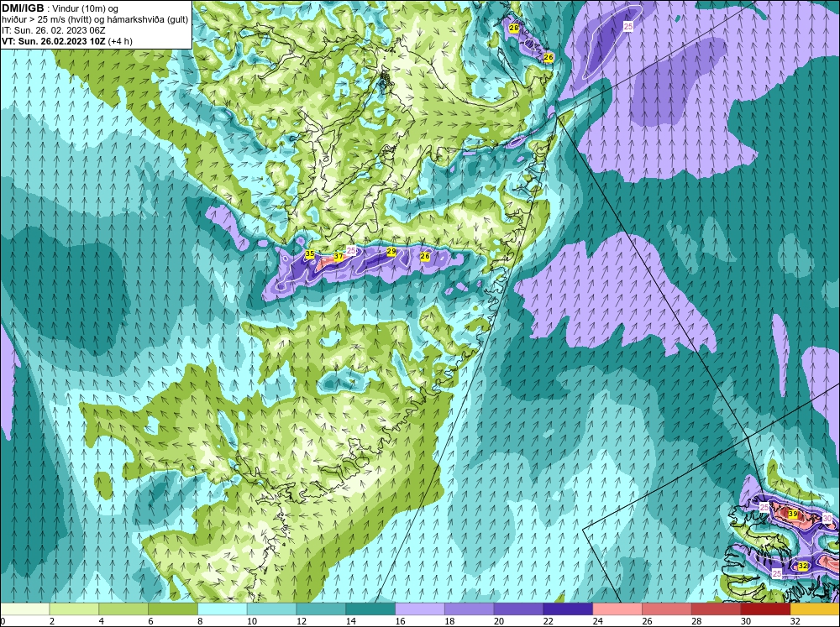840x627 pixels.
Task: Click the valid time 'VT: Sun. 26.02.2023 10Z'
Action: pyautogui.click(x=54, y=41)
